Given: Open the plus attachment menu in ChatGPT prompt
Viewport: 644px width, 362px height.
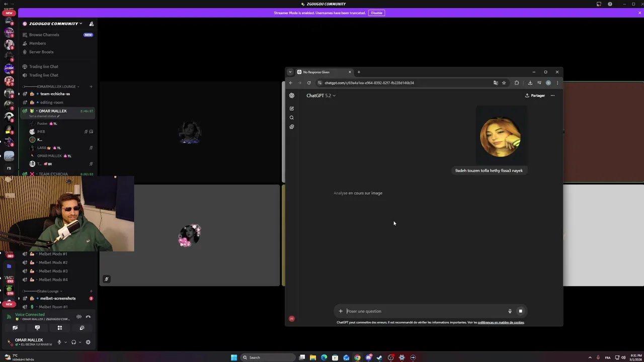Looking at the screenshot, I should 341,311.
